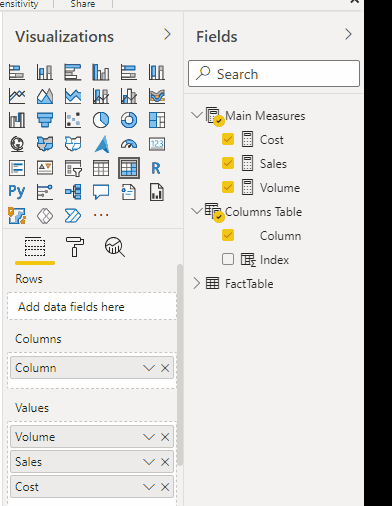Select the filled map visual
Image resolution: width=392 pixels, height=506 pixels.
tap(45, 144)
